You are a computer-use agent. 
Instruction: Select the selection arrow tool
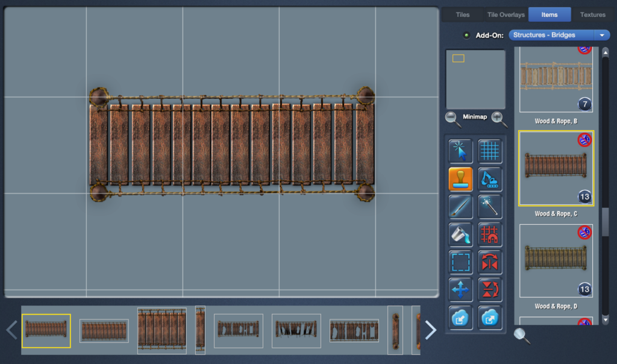pyautogui.click(x=460, y=151)
